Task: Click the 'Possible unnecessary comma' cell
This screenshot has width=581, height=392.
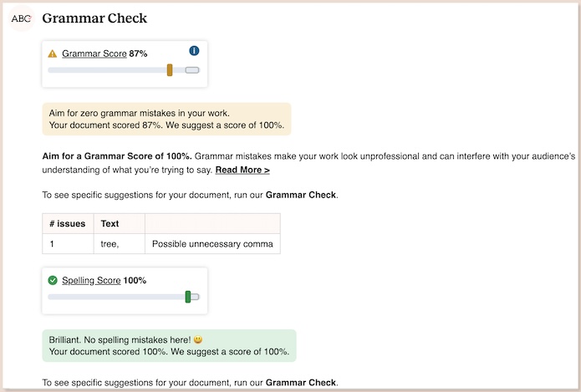Action: [x=212, y=244]
